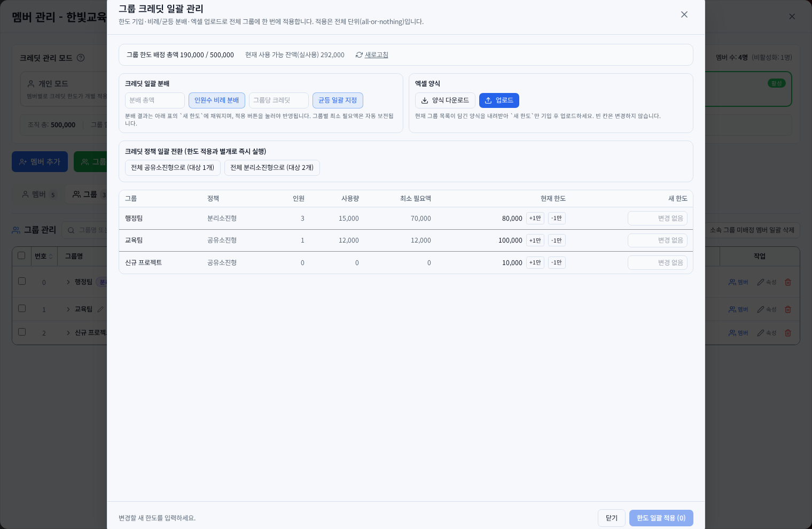The width and height of the screenshot is (812, 529).
Task: Click the trash delete icon in background 교육팀 row
Action: (x=788, y=309)
